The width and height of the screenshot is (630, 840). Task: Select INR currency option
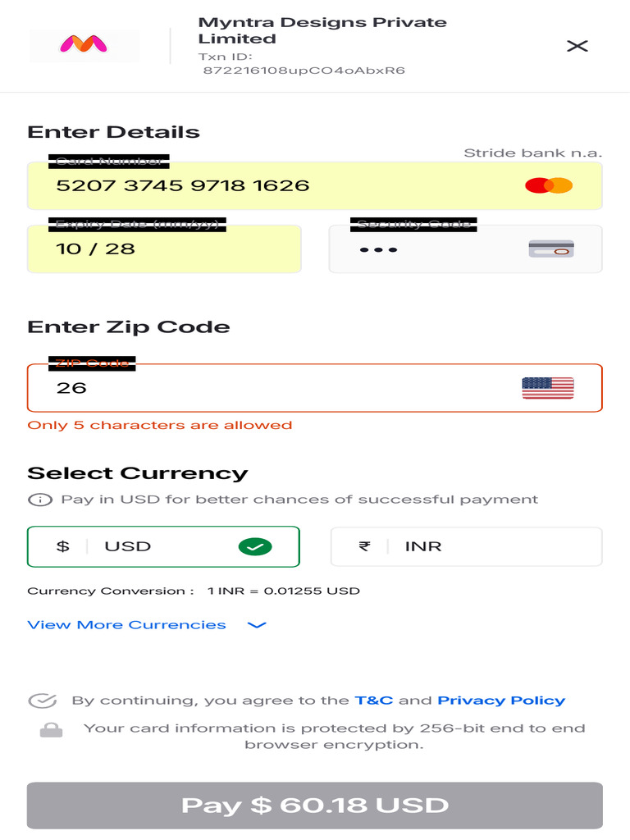466,546
